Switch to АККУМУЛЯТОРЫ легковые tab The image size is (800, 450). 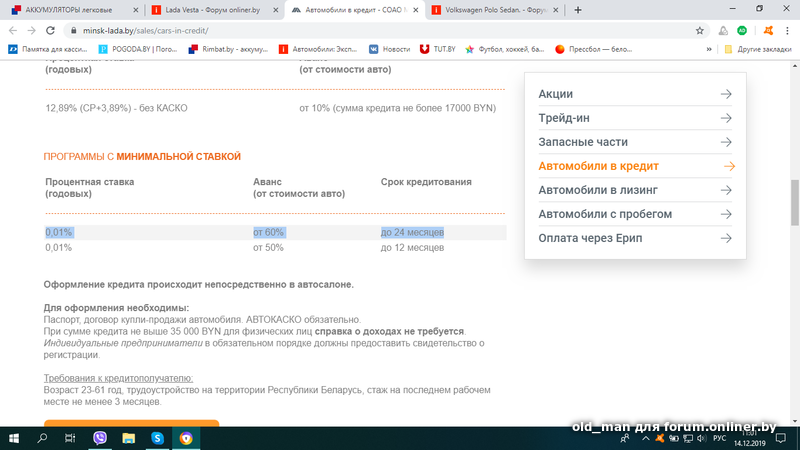(x=74, y=10)
